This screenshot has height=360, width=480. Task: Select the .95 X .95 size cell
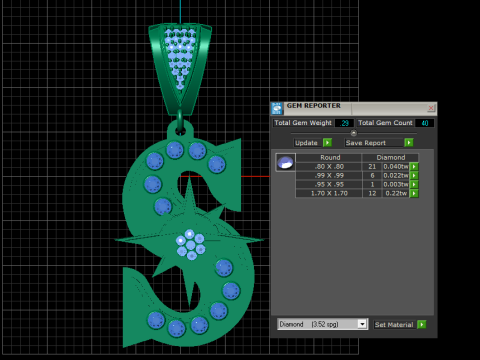pyautogui.click(x=329, y=184)
